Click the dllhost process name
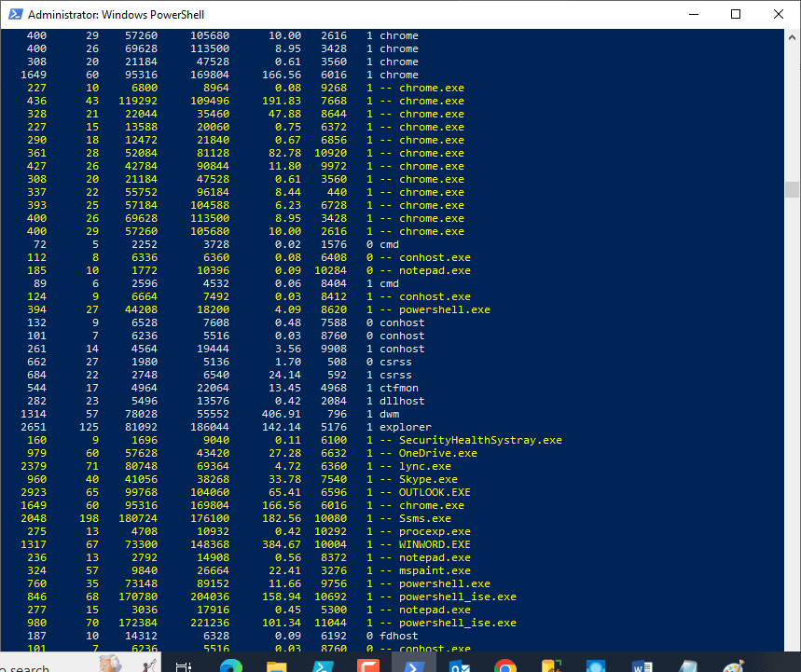Viewport: 801px width, 672px height. (402, 401)
